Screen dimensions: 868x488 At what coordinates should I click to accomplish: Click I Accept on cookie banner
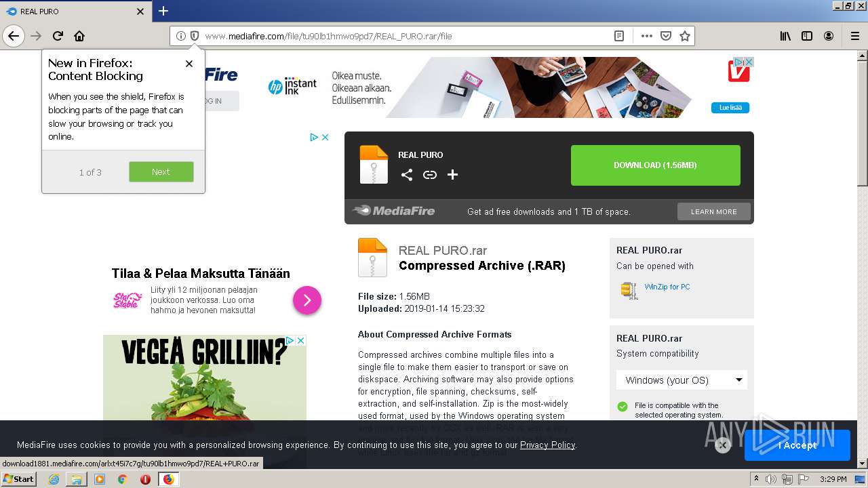click(x=797, y=445)
